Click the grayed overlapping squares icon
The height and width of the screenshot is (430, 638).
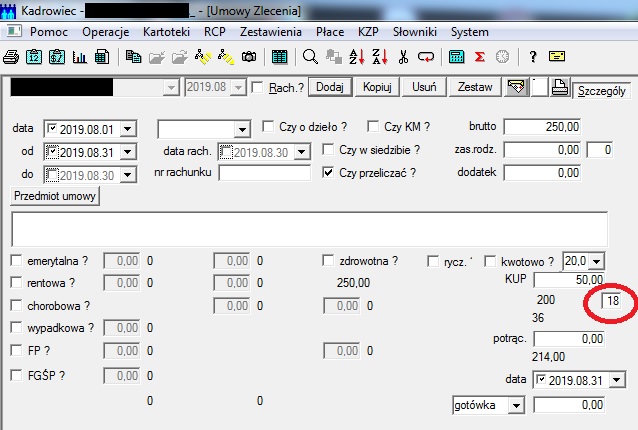334,57
